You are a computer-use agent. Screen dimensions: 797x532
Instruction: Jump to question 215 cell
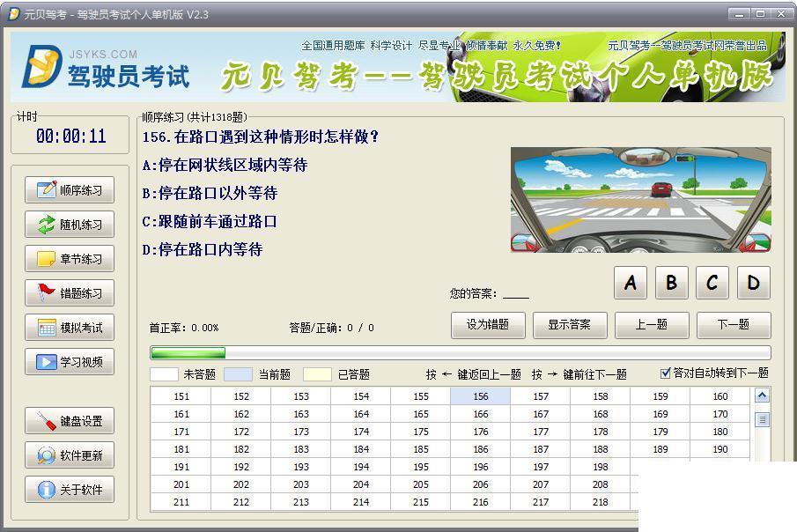[421, 503]
